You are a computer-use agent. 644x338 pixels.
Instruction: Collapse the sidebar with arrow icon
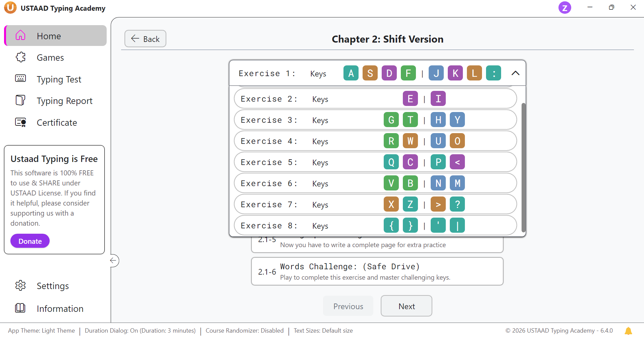114,261
